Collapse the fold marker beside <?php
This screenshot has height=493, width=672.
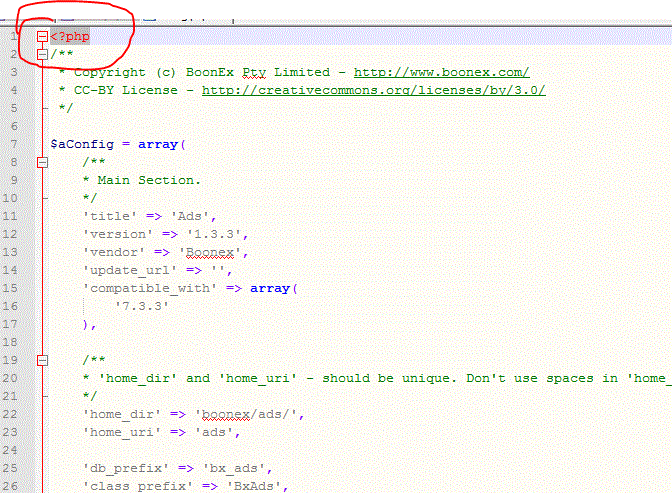point(41,37)
